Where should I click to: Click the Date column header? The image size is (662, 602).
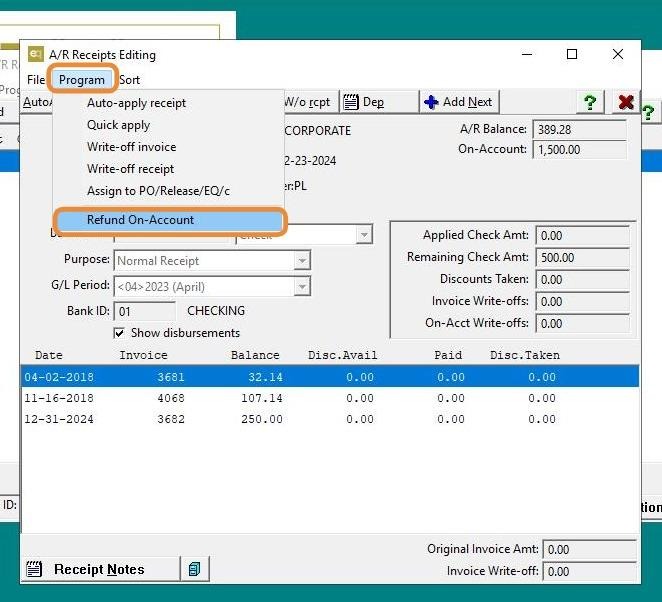tap(49, 355)
